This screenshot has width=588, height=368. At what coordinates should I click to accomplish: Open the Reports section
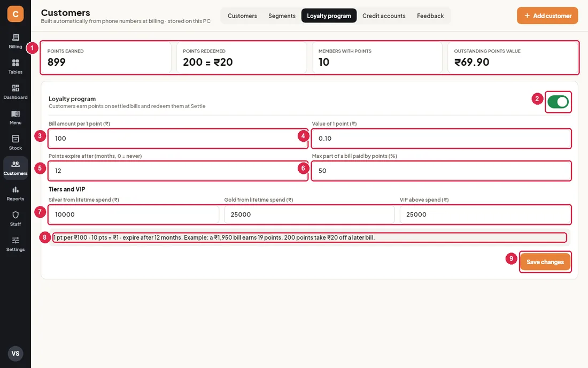click(x=16, y=194)
